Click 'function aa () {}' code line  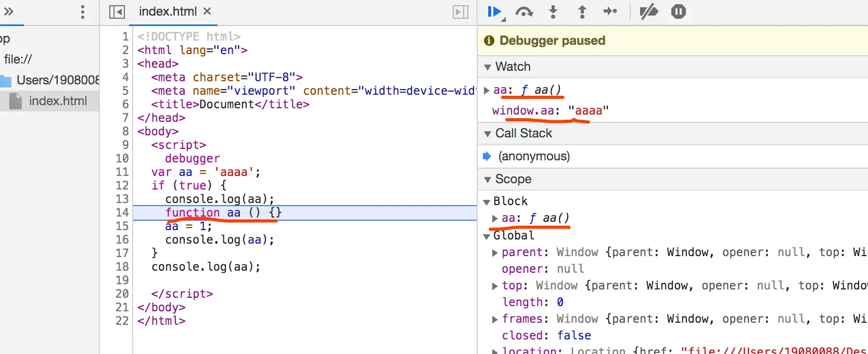pyautogui.click(x=223, y=212)
